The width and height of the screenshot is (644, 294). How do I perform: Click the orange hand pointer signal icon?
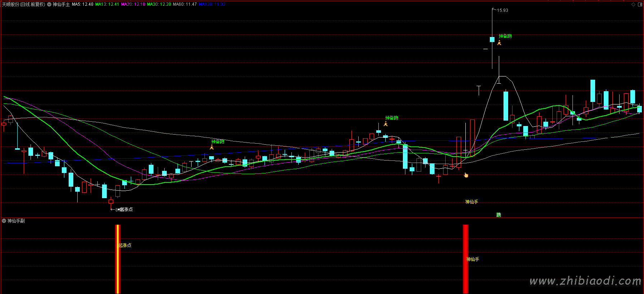pos(466,175)
